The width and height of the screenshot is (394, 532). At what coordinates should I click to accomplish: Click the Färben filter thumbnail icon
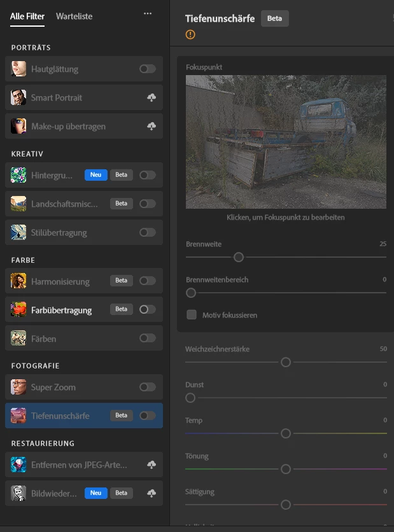click(x=18, y=339)
